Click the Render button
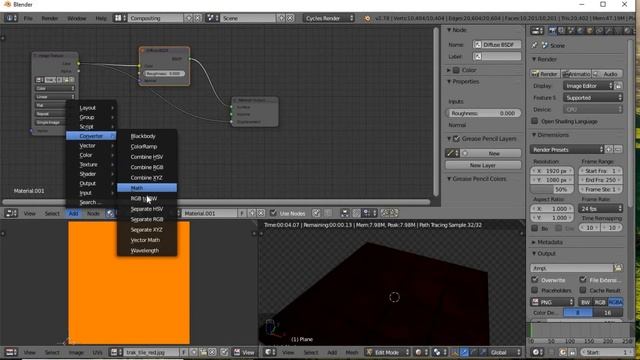Image resolution: width=640 pixels, height=360 pixels. tap(545, 74)
